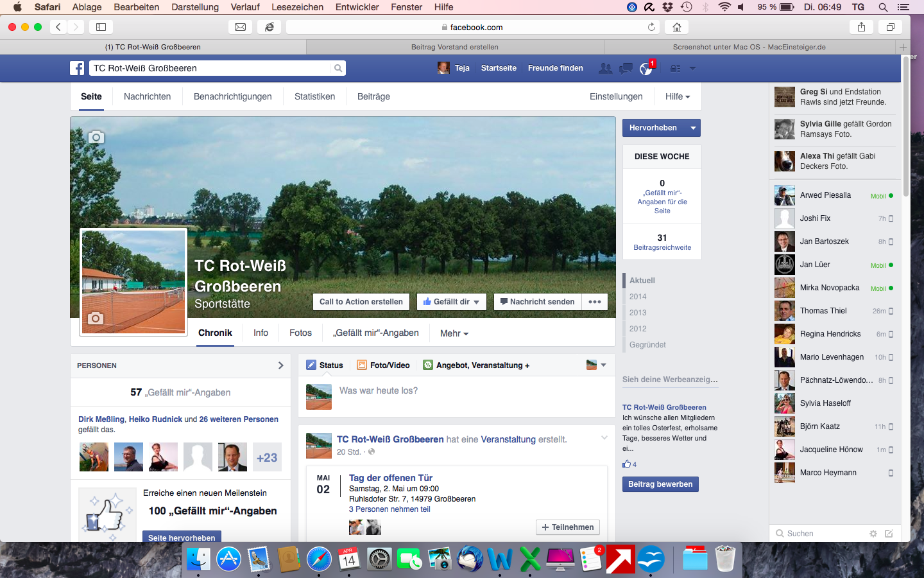The width and height of the screenshot is (924, 578).
Task: Click +23 more people thumbnail
Action: tap(267, 457)
